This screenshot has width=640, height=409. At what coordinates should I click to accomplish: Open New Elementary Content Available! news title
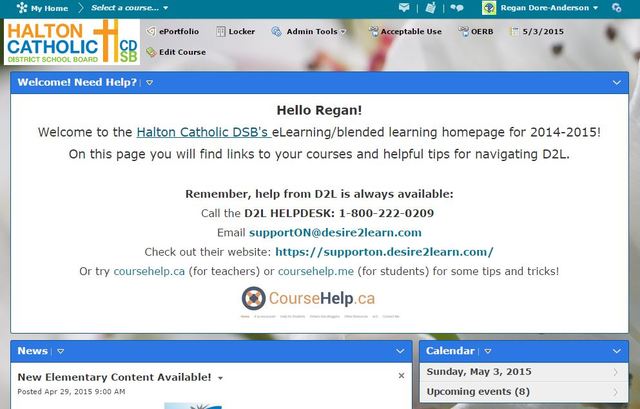(x=114, y=377)
